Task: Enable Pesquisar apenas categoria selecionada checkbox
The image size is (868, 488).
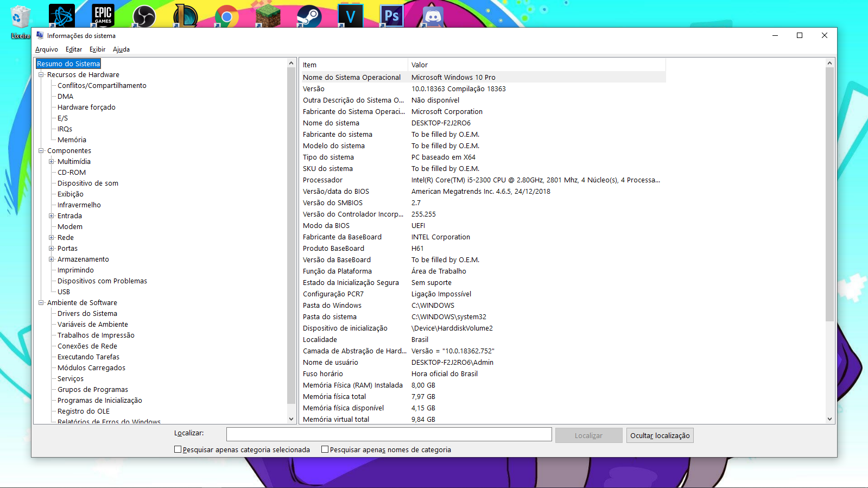Action: point(178,449)
